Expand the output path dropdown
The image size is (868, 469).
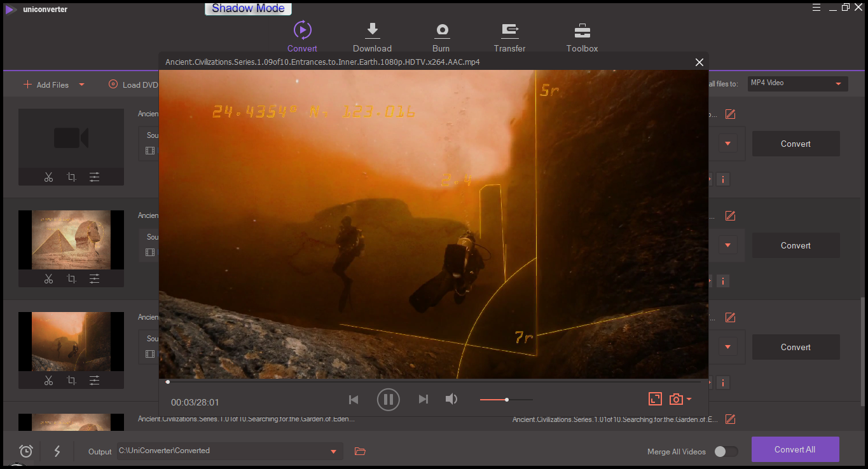click(x=333, y=451)
